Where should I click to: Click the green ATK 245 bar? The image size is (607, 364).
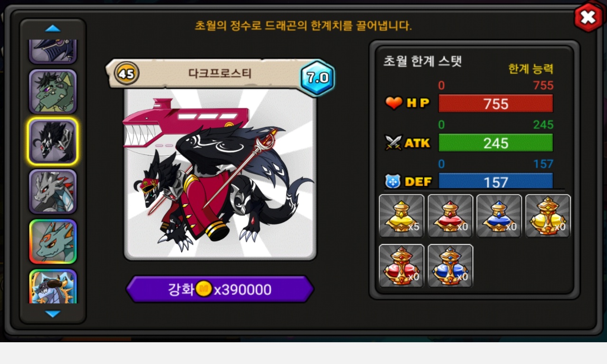tap(496, 143)
